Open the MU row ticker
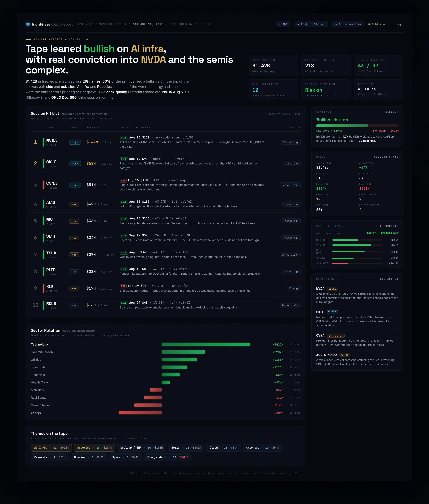The image size is (429, 504). pyautogui.click(x=49, y=219)
